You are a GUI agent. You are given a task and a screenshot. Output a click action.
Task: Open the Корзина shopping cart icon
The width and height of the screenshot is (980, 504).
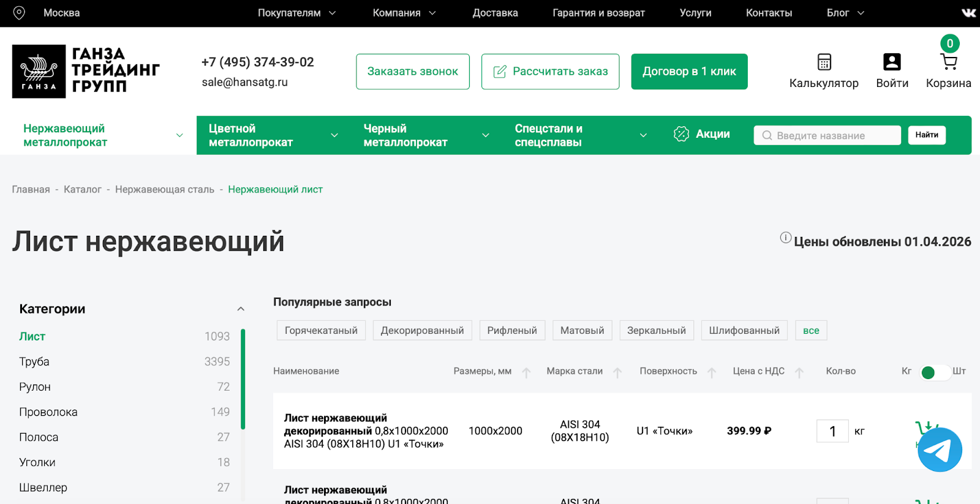tap(948, 62)
